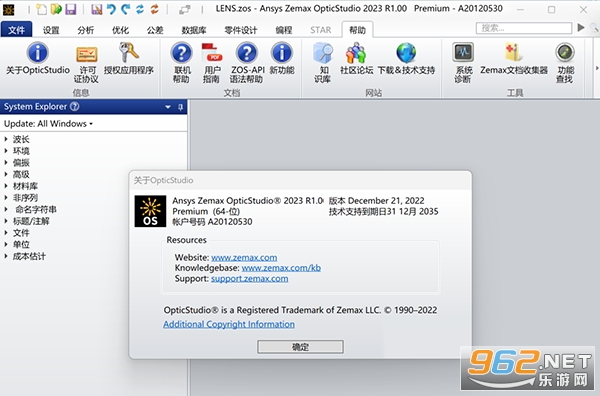Switch to the STAR ribbon tab
Viewport: 600px width, 396px height.
(x=321, y=30)
